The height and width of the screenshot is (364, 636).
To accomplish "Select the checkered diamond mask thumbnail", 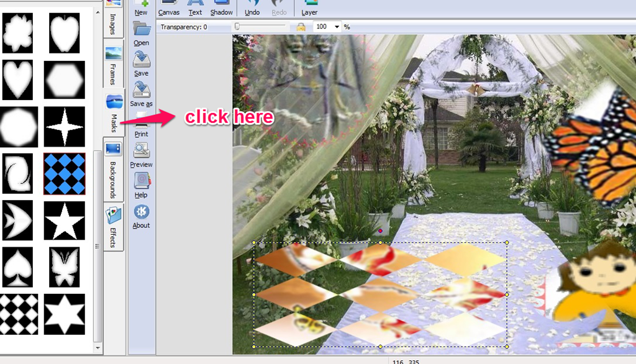I will [x=19, y=314].
